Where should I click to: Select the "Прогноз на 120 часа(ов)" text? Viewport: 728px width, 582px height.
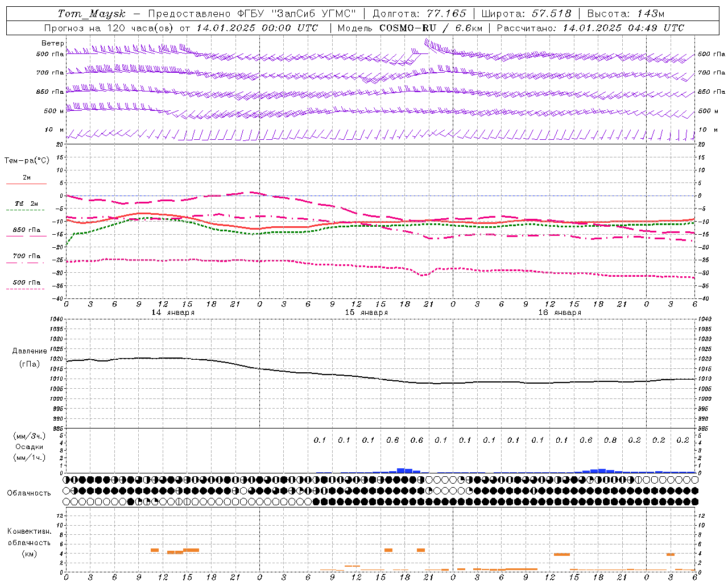109,28
